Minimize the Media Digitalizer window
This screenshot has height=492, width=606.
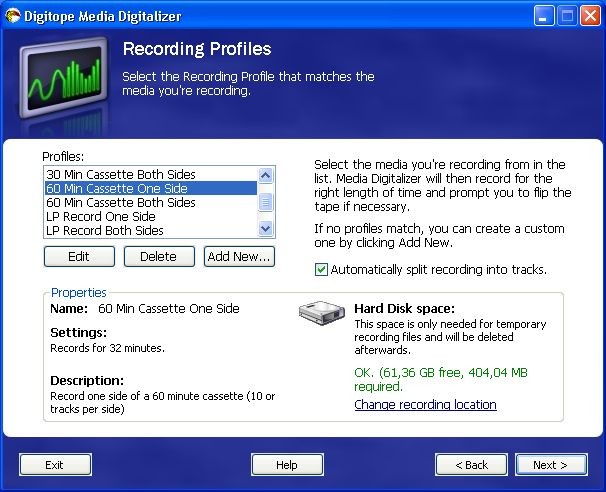coord(544,16)
